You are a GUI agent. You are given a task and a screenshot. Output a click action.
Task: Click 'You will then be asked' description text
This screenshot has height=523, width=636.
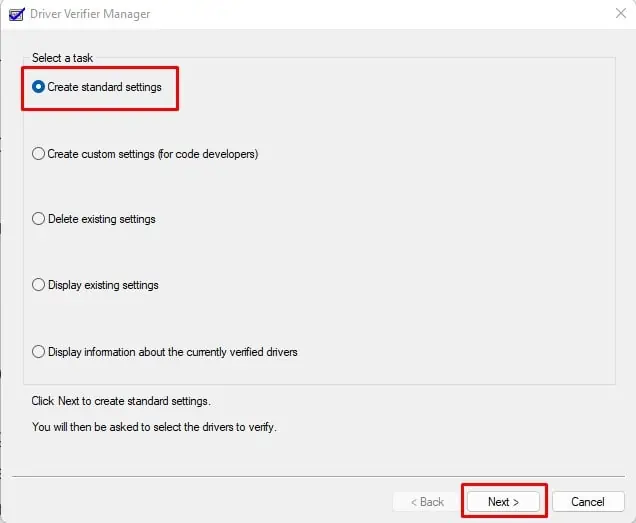pos(154,427)
